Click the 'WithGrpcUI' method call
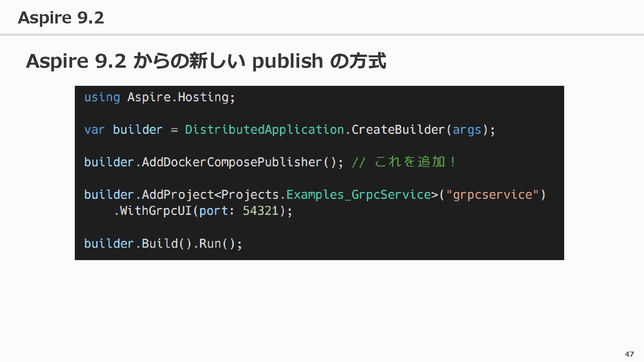The height and width of the screenshot is (362, 644). (x=156, y=211)
